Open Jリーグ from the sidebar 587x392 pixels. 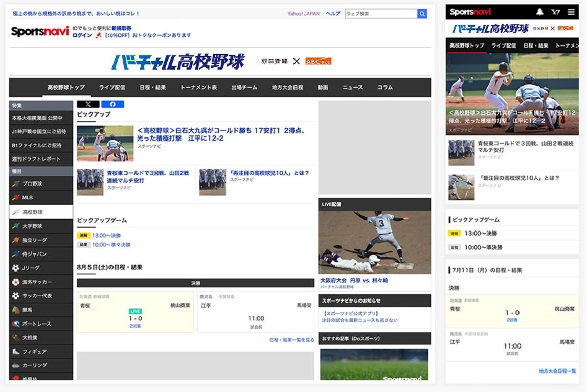(x=41, y=268)
